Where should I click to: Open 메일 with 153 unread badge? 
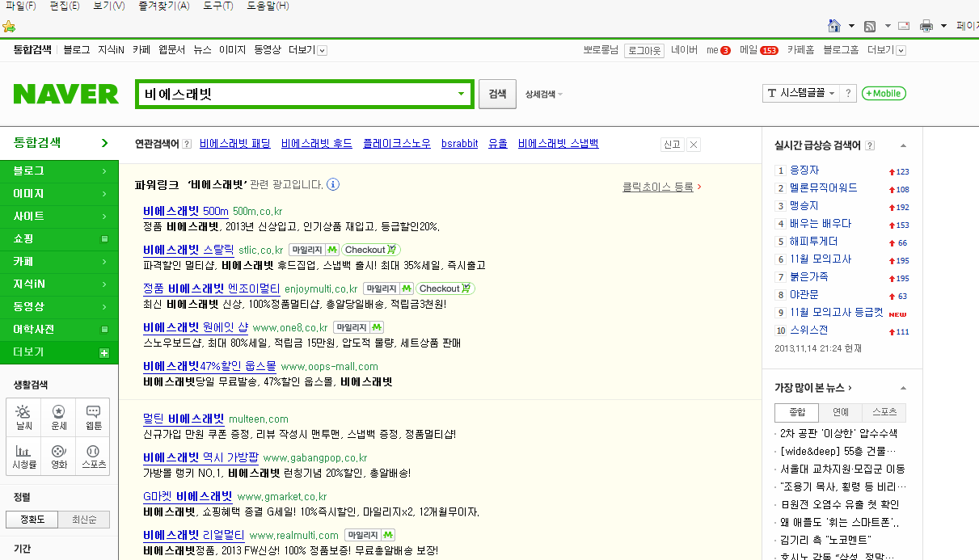(759, 50)
